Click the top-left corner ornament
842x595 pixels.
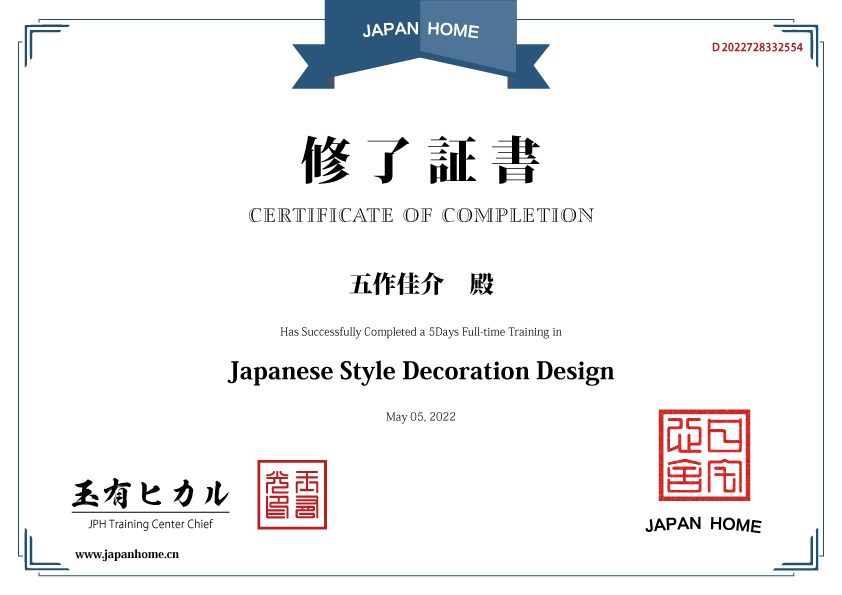coord(42,44)
